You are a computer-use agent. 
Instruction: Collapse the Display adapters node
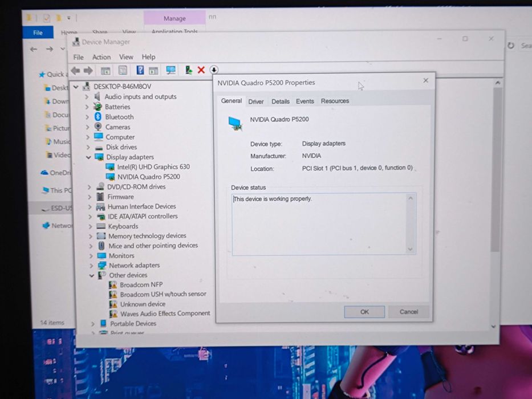tap(88, 157)
